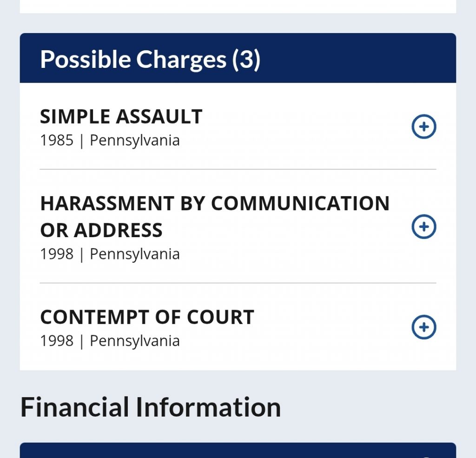Click '1998 | Pennsylvania' under Harassment charge
The image size is (476, 458).
click(x=110, y=254)
